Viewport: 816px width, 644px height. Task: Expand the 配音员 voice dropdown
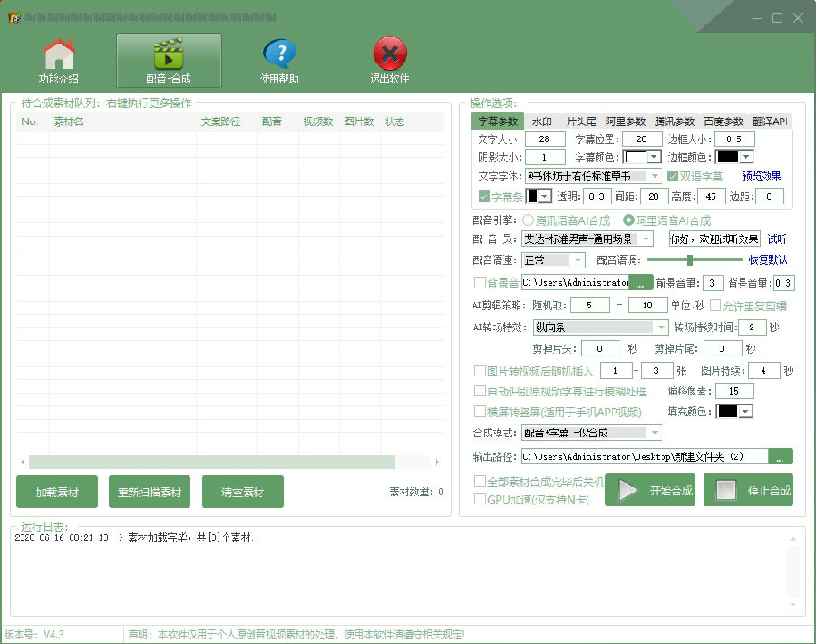click(646, 239)
